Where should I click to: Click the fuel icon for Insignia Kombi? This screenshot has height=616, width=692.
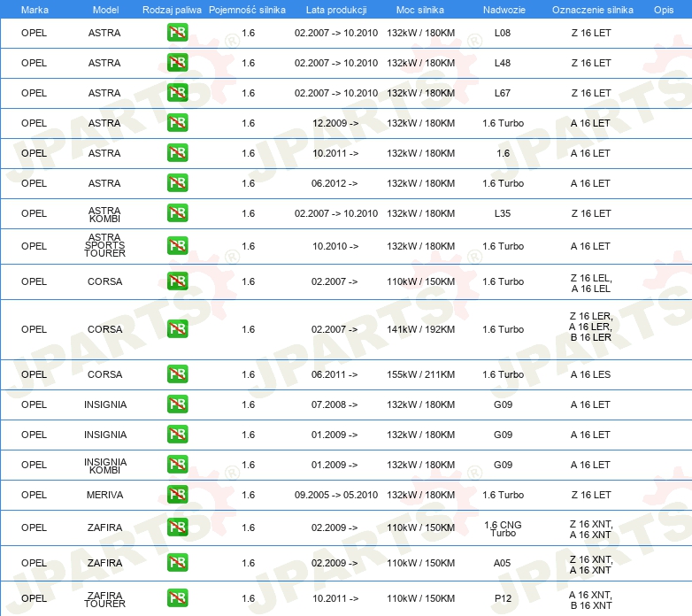click(x=177, y=464)
